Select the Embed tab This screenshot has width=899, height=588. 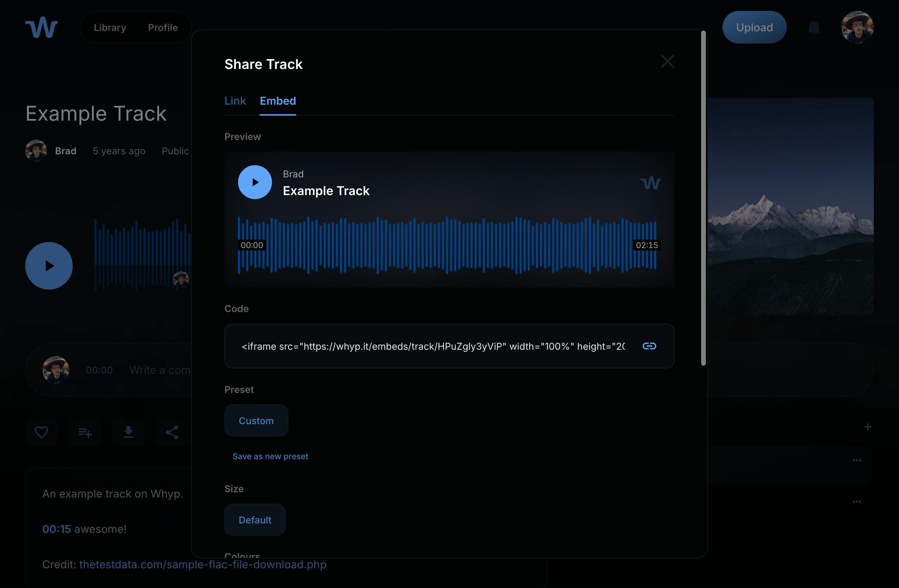pyautogui.click(x=278, y=101)
